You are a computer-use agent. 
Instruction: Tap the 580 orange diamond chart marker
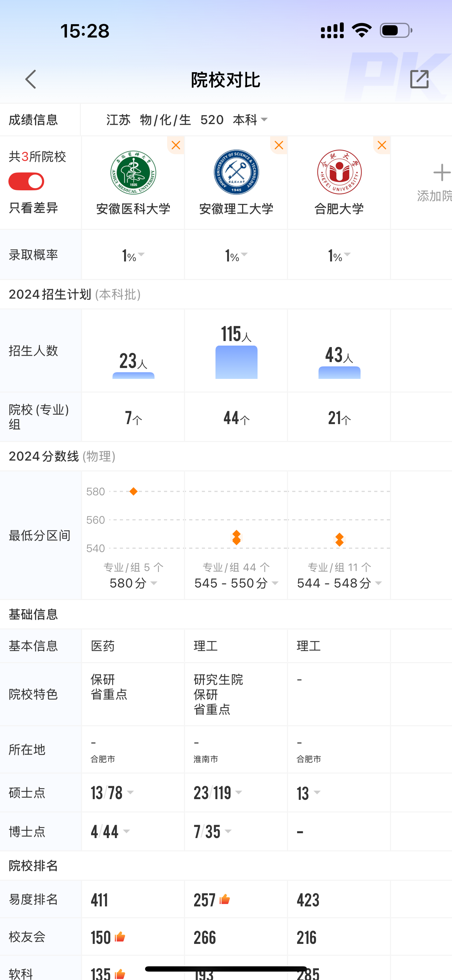[x=133, y=491]
